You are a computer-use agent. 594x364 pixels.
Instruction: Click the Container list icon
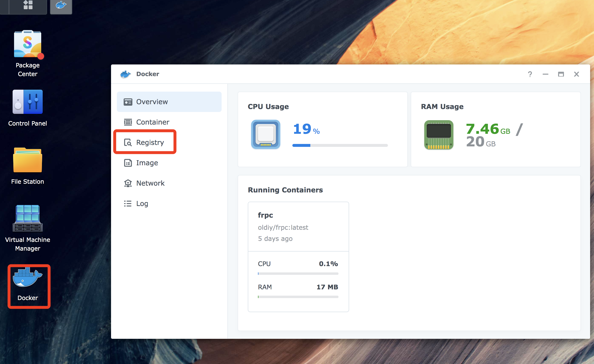(x=128, y=122)
